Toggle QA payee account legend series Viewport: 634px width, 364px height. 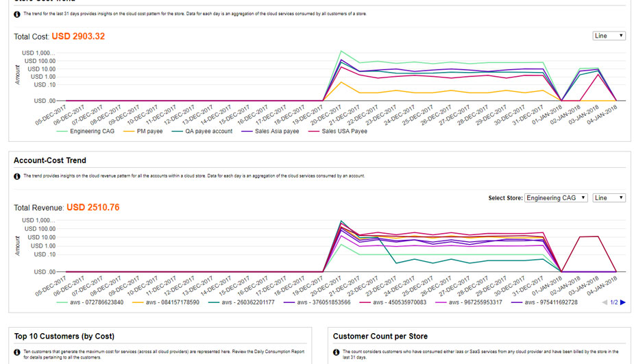[x=202, y=131]
